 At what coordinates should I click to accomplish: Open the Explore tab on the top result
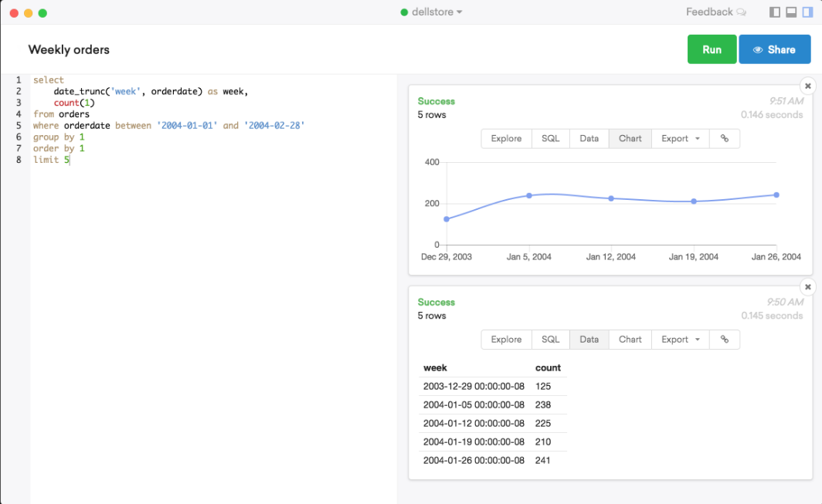coord(506,138)
